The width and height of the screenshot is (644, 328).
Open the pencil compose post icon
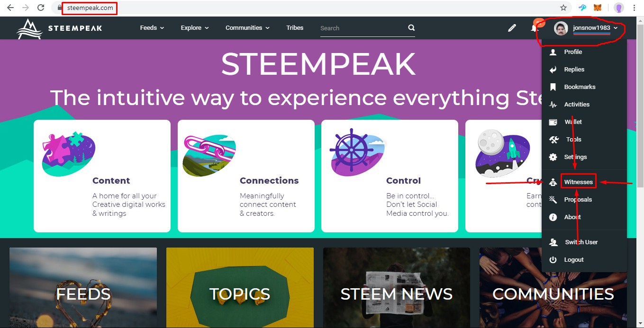click(512, 28)
